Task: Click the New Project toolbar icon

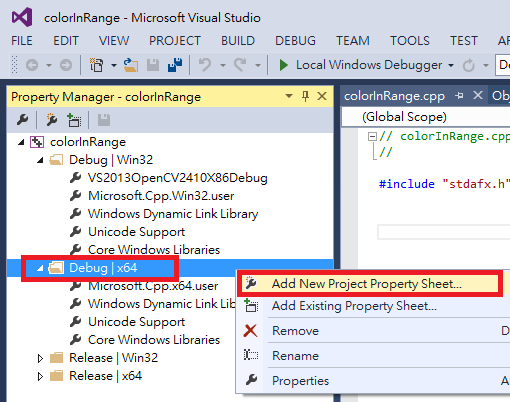Action: coord(97,65)
